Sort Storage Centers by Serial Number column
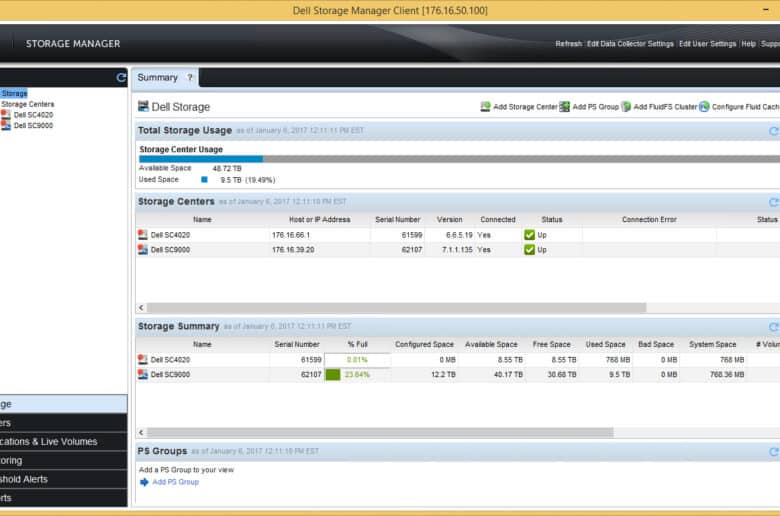780x516 pixels. [x=397, y=219]
